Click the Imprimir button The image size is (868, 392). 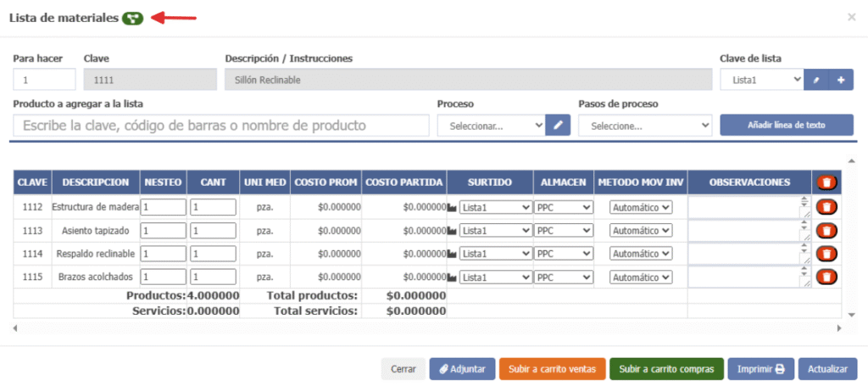pyautogui.click(x=761, y=369)
